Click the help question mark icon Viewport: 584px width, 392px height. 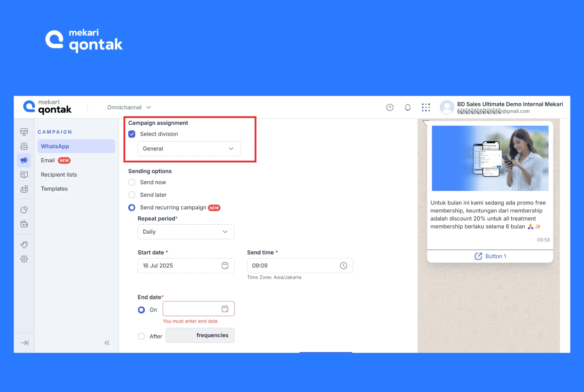pos(390,108)
